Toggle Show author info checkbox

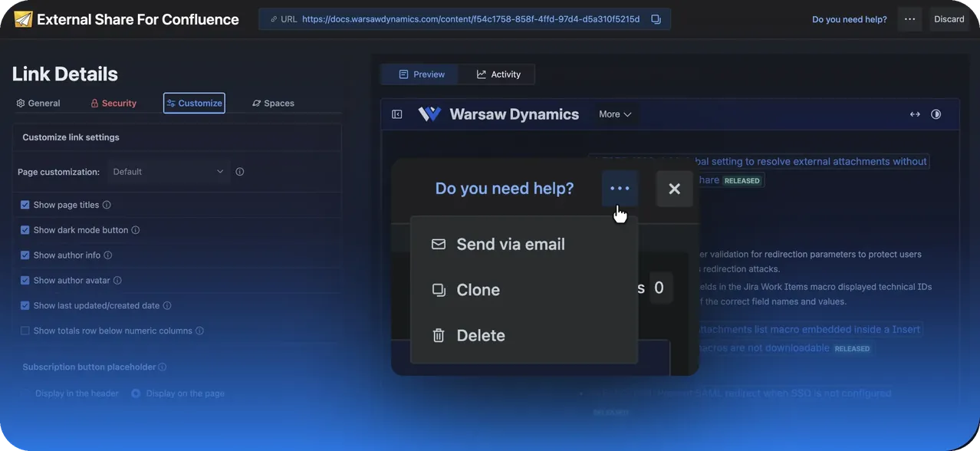[25, 255]
